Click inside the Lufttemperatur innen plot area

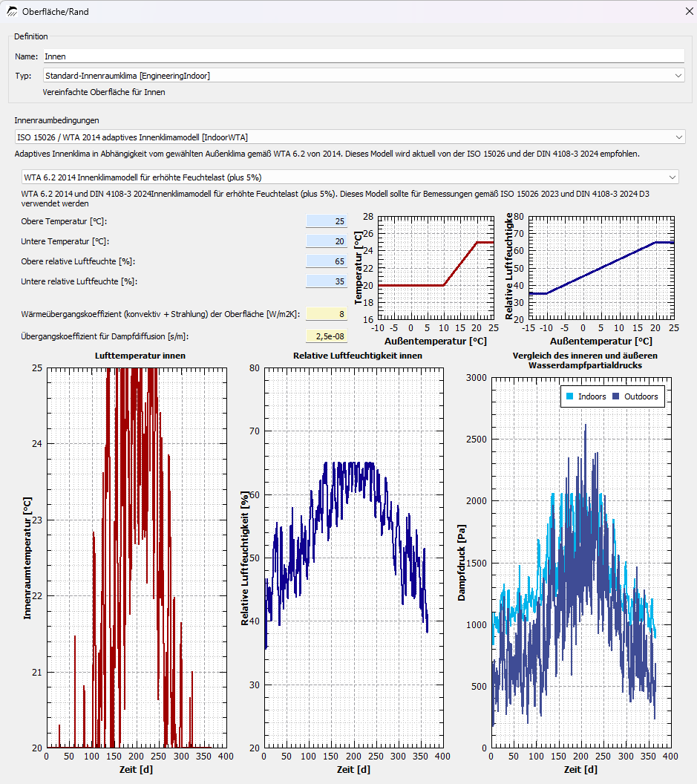(x=137, y=558)
